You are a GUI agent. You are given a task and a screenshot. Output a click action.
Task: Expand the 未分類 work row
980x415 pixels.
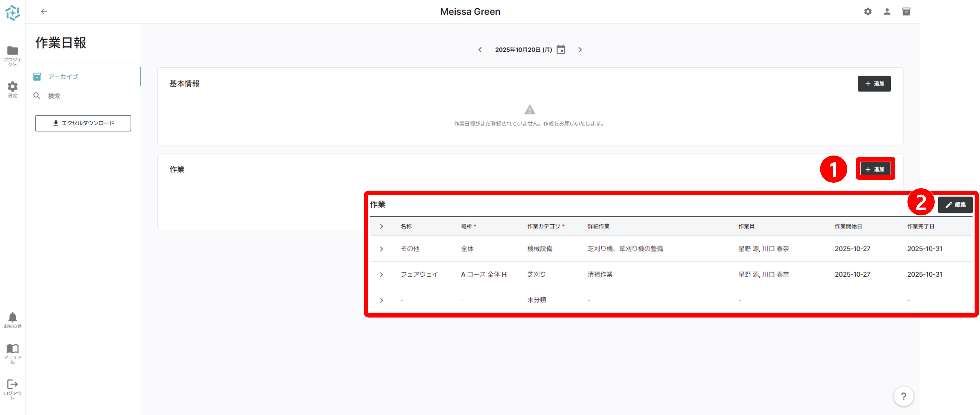click(381, 300)
